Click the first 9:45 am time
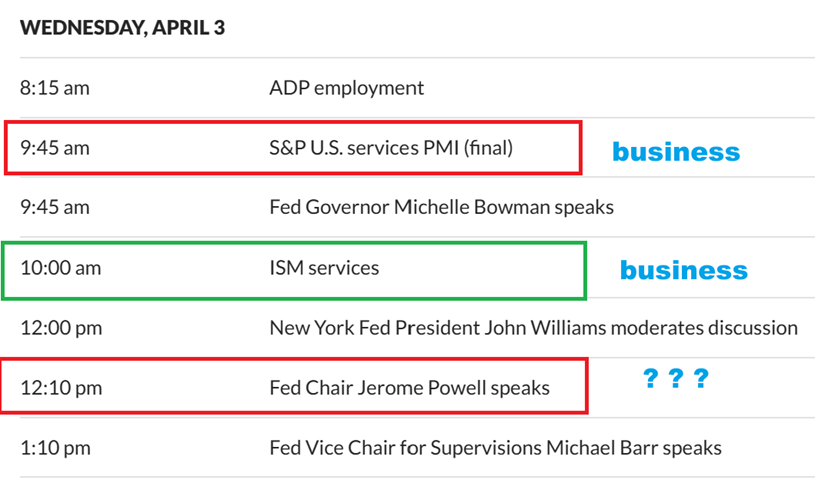This screenshot has width=815, height=480. (x=55, y=148)
